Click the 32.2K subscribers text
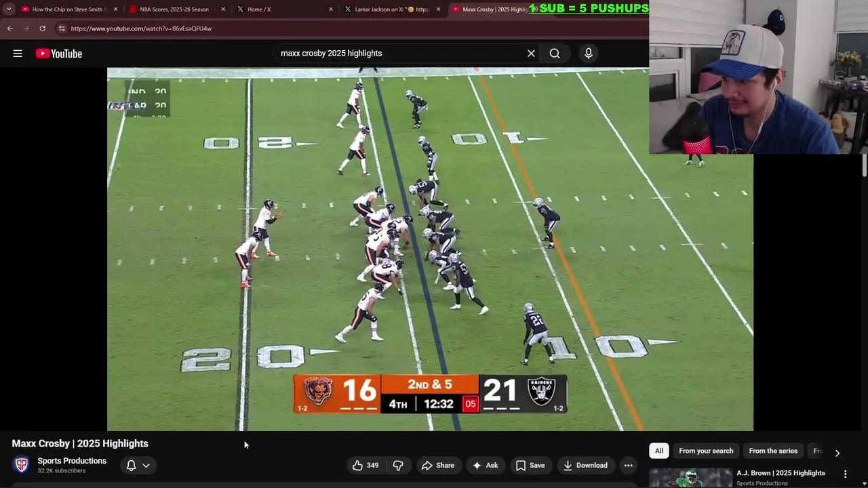Screen dimensions: 868x488 61,471
